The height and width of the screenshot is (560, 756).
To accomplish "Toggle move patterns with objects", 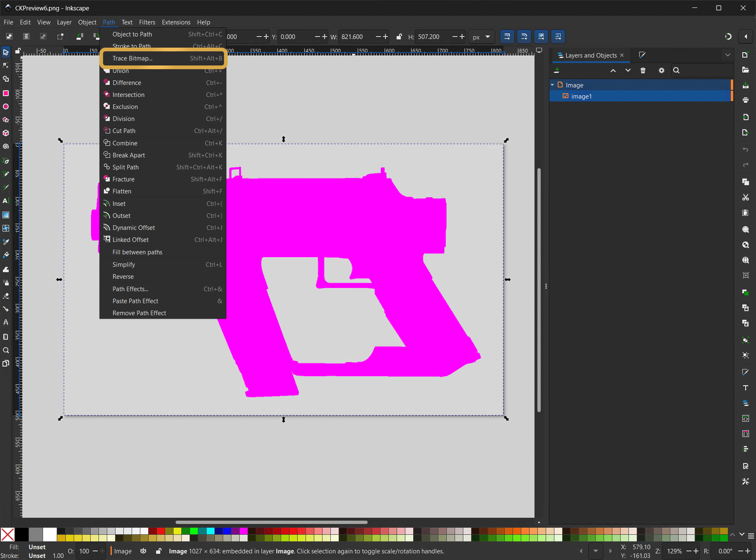I will [x=558, y=36].
